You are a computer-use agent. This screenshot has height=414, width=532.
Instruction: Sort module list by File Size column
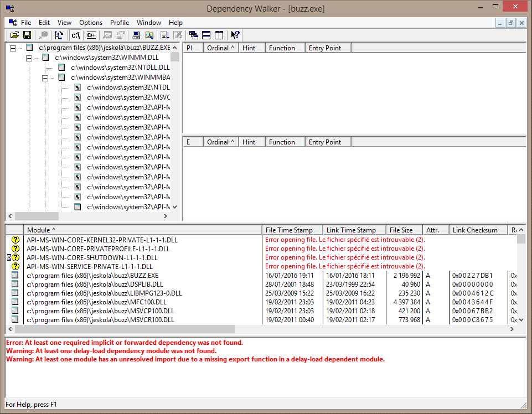401,230
